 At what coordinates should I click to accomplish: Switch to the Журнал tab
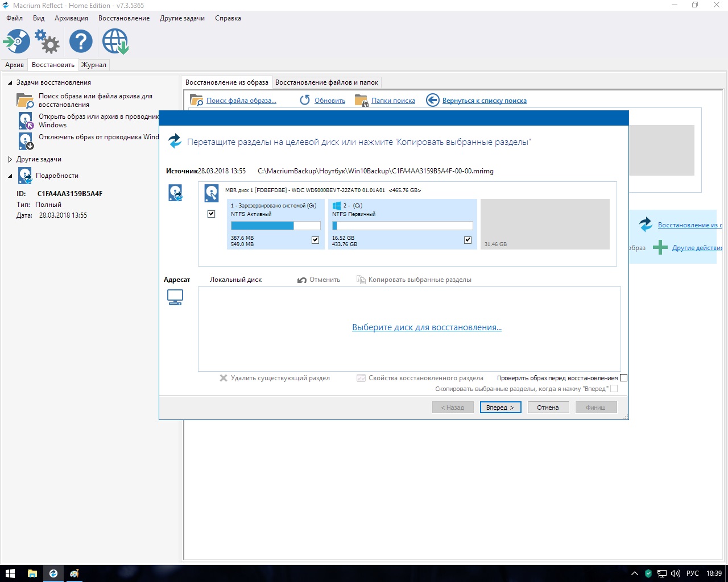pyautogui.click(x=94, y=65)
